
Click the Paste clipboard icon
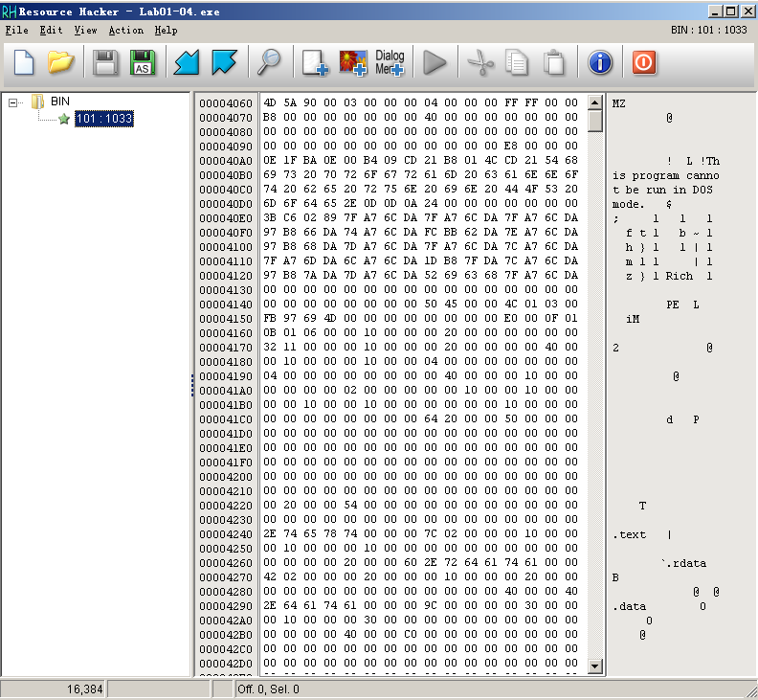554,63
